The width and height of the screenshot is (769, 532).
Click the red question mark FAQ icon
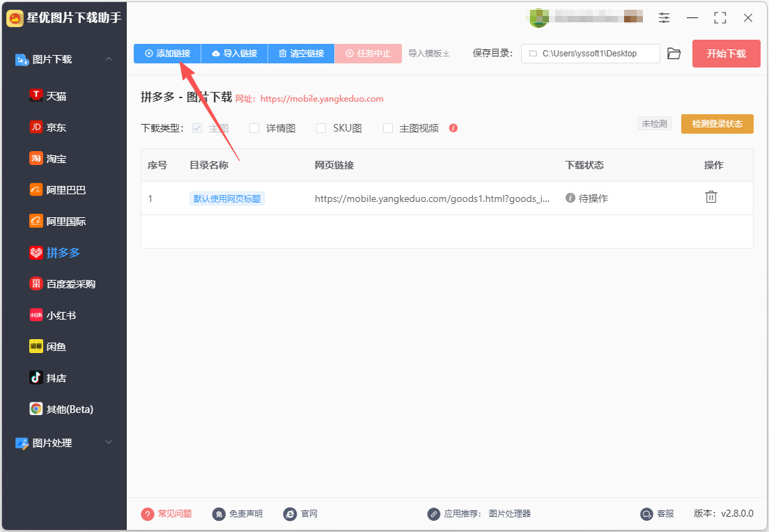coord(148,514)
